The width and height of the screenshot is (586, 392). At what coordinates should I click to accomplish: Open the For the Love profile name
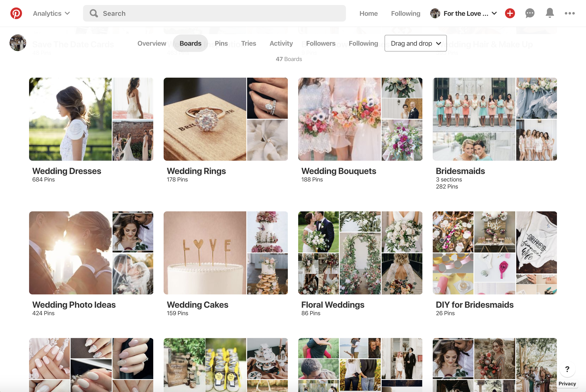click(x=466, y=13)
